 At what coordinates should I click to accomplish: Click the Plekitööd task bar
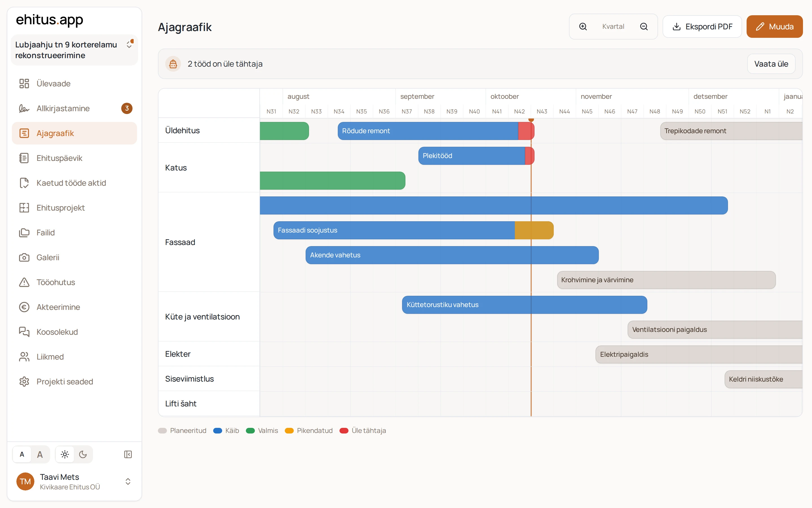[x=476, y=156]
